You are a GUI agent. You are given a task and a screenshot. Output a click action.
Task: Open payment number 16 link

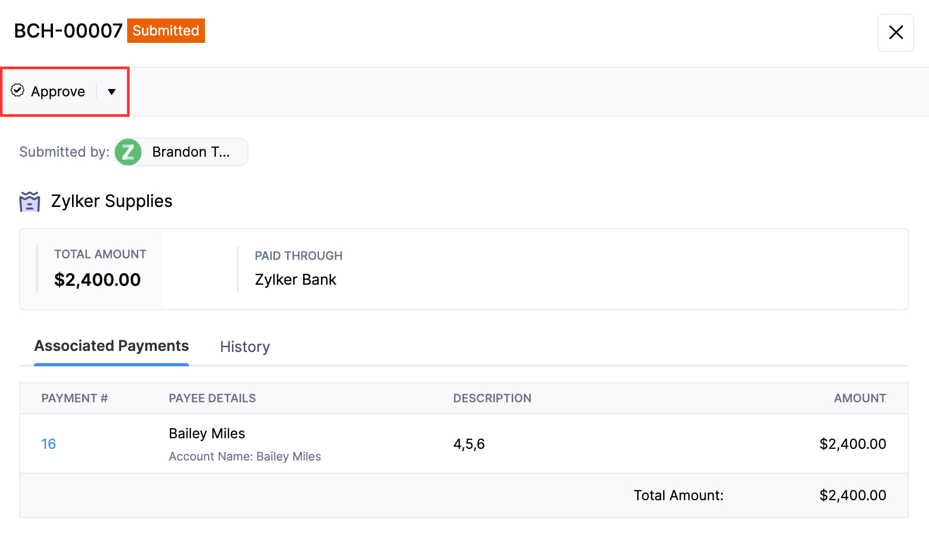click(x=49, y=444)
